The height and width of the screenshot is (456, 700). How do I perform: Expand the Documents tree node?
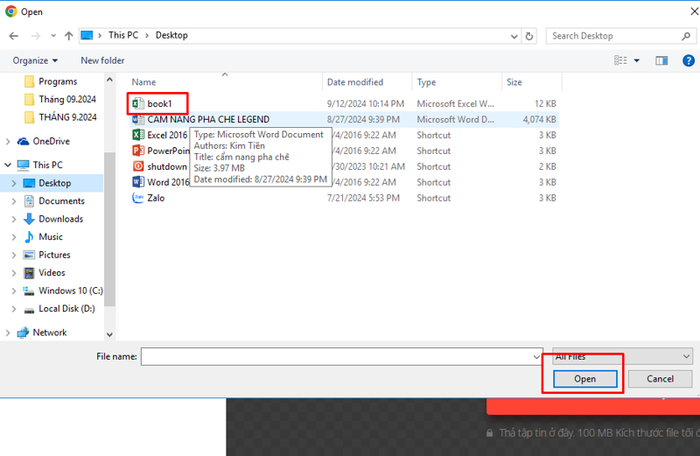tap(14, 201)
